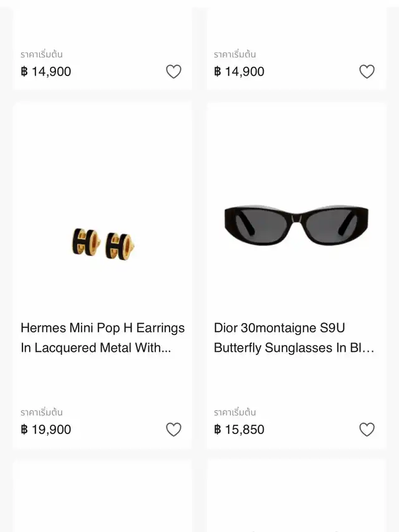Image resolution: width=399 pixels, height=532 pixels.
Task: Click ราคาเริ่มต้น label above ฿15,850
Action: click(235, 412)
